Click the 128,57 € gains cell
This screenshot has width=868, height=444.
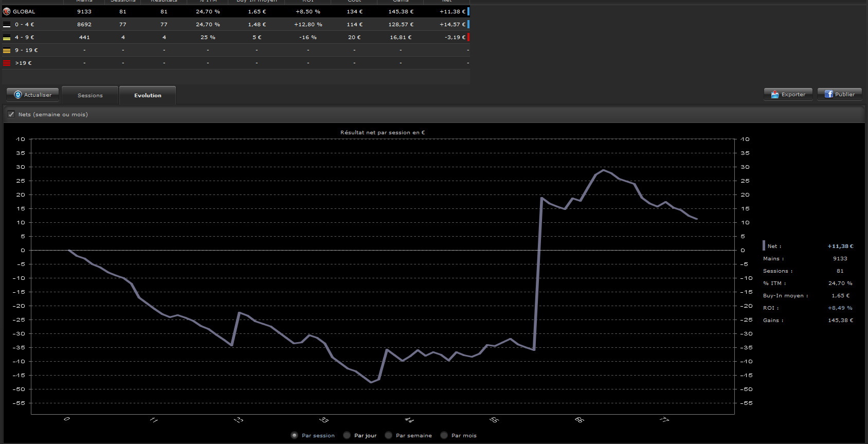point(401,24)
